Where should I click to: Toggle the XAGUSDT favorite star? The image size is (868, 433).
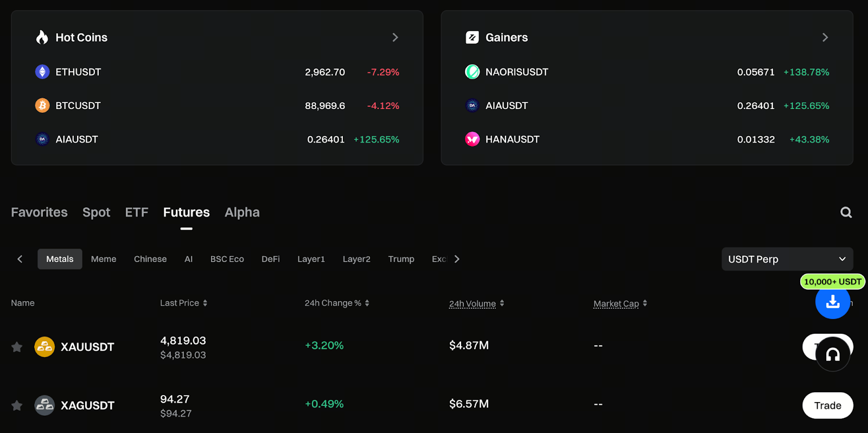(x=17, y=405)
